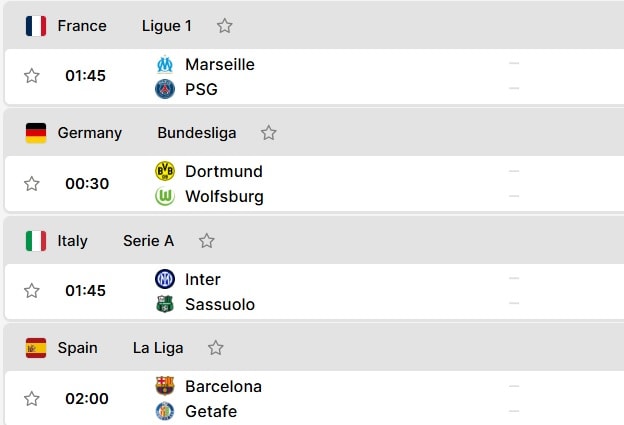The width and height of the screenshot is (624, 425).
Task: Click the Dortmund BVB crest icon
Action: (x=165, y=171)
